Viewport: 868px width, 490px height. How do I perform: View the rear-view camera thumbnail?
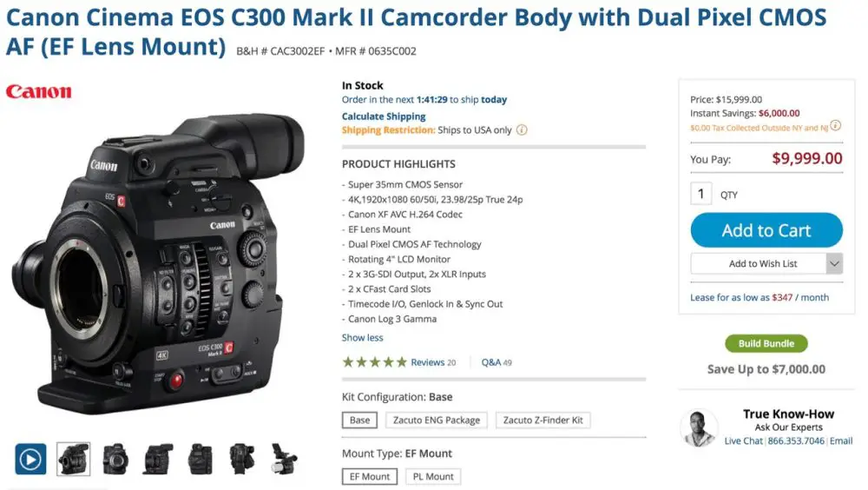(x=201, y=459)
